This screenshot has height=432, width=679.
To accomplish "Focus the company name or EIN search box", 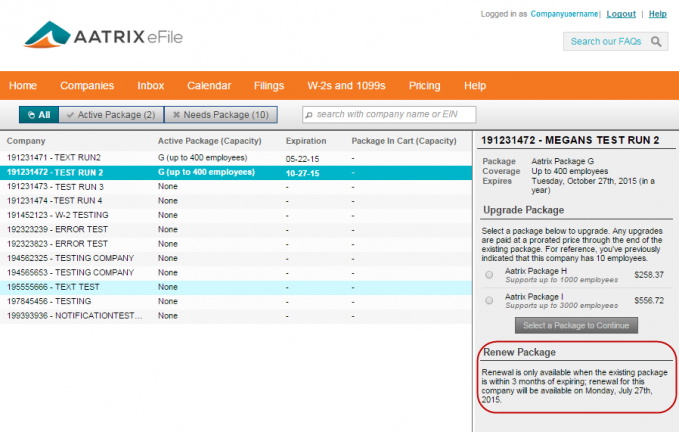I will [389, 115].
